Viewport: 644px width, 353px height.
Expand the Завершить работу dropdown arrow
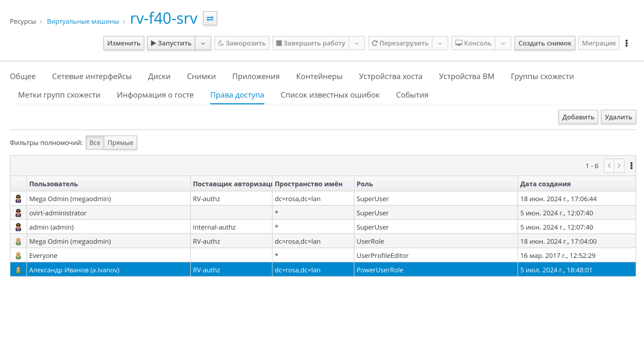(357, 43)
